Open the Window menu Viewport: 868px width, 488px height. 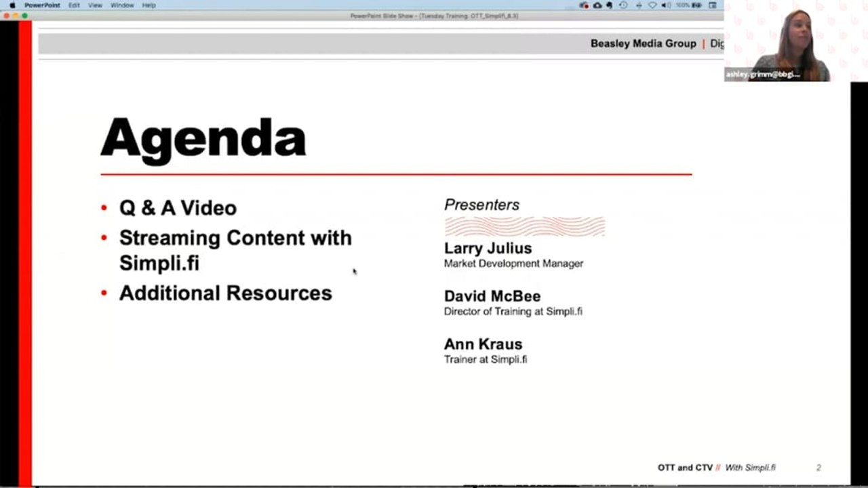coord(122,5)
